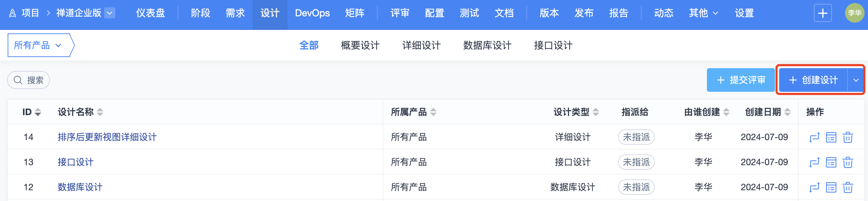Sort designs by 创建日期 column
The image size is (868, 201).
[787, 112]
